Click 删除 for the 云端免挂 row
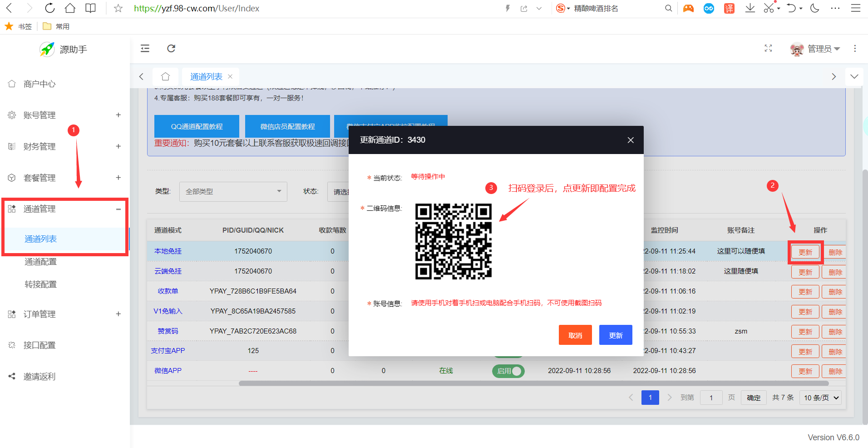 tap(835, 272)
